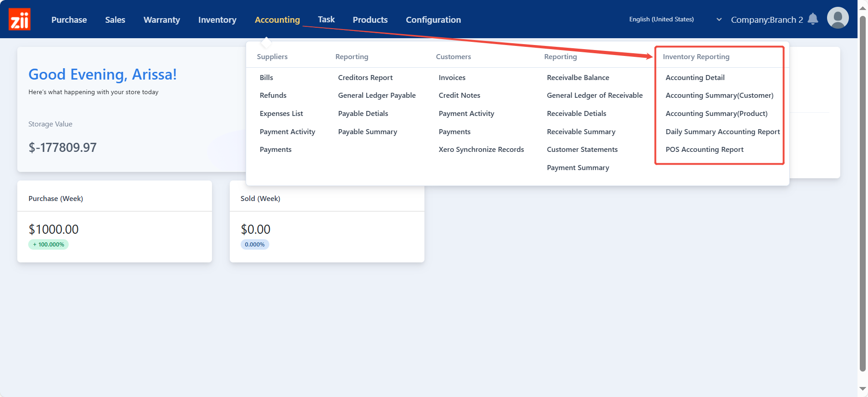Open the Configuration menu
Viewport: 868px width, 397px height.
tap(434, 20)
